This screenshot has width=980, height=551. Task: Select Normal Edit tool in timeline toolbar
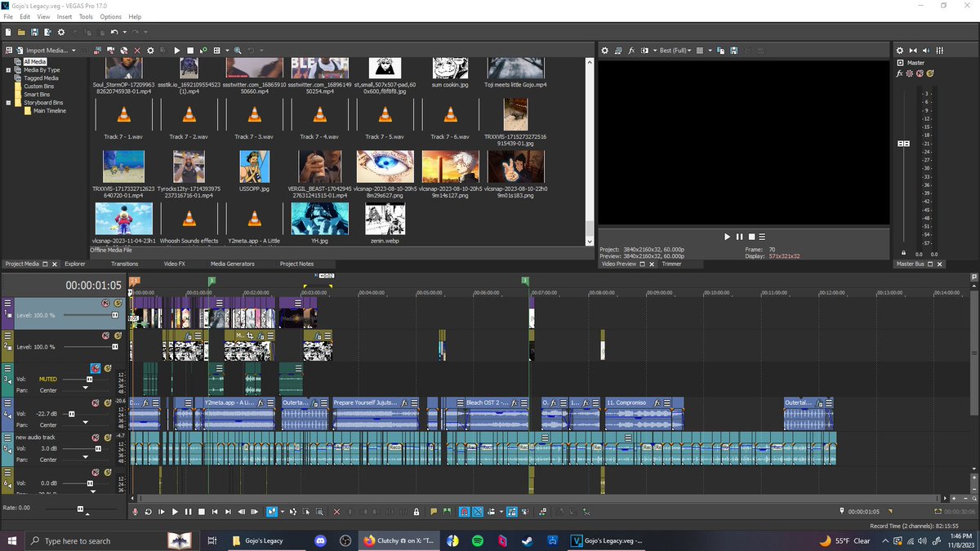[273, 512]
